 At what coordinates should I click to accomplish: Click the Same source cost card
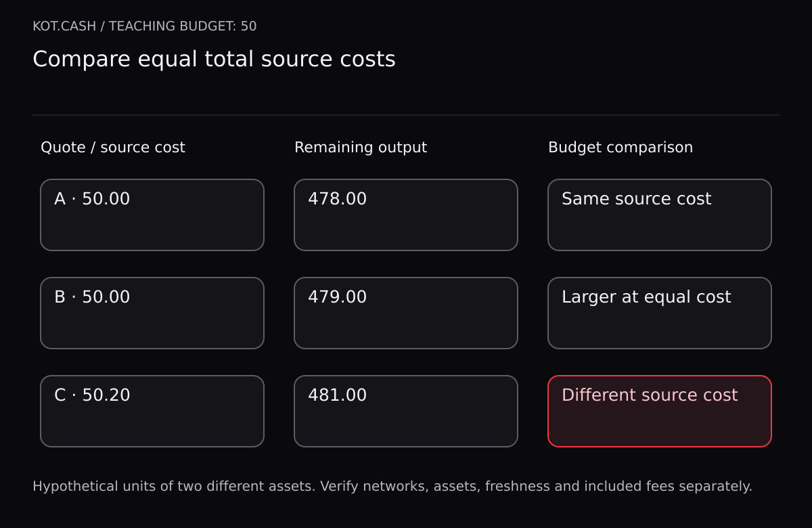(x=660, y=215)
